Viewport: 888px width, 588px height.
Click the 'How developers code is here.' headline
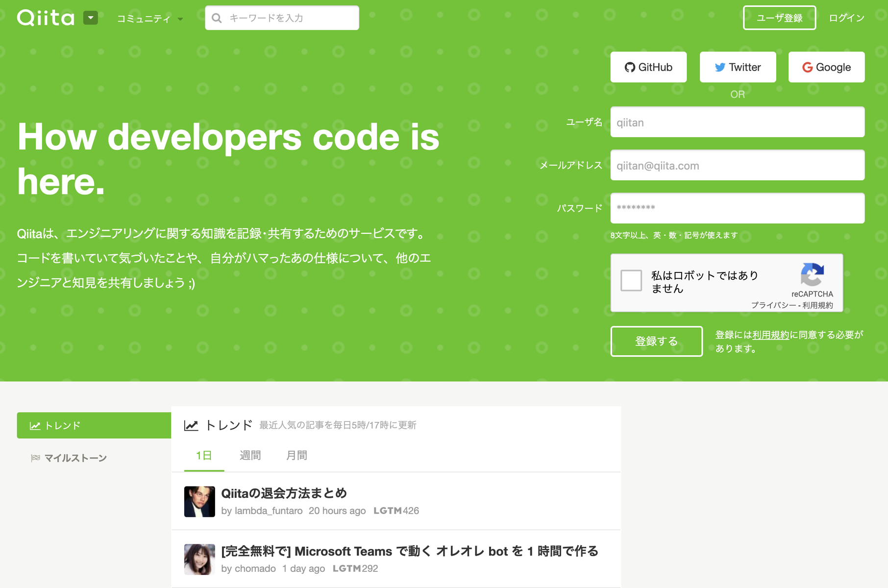tap(228, 159)
